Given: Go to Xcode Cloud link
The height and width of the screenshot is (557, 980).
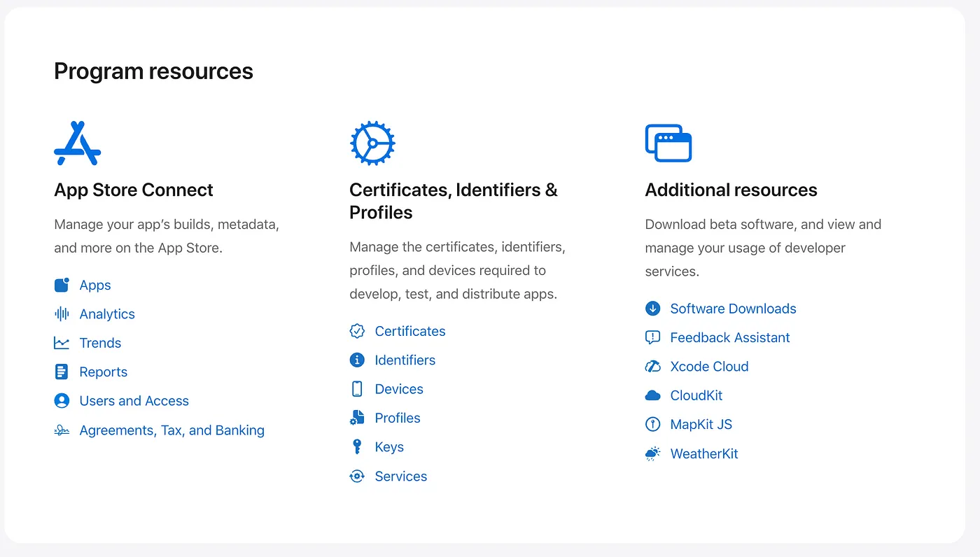Looking at the screenshot, I should [x=710, y=367].
